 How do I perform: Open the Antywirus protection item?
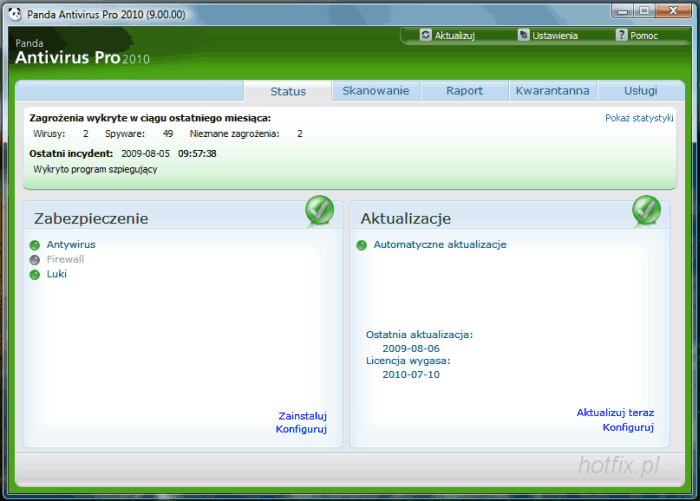tap(71, 244)
